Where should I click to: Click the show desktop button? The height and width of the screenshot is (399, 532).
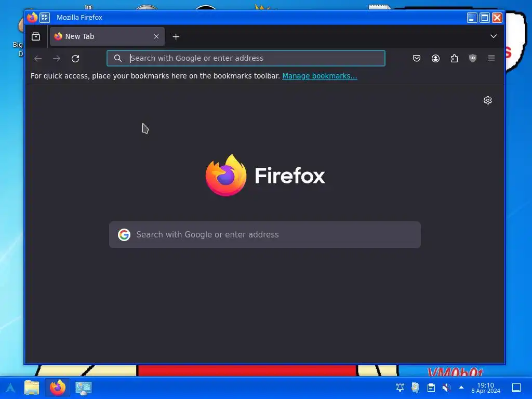coord(516,388)
